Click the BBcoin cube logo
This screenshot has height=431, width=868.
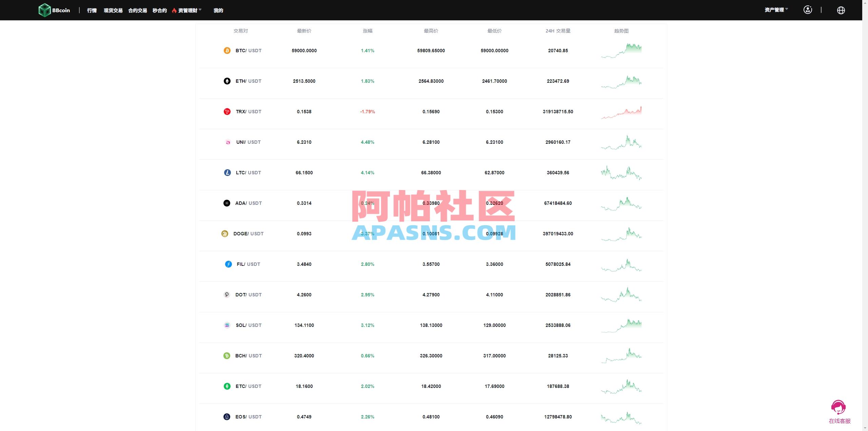coord(44,10)
